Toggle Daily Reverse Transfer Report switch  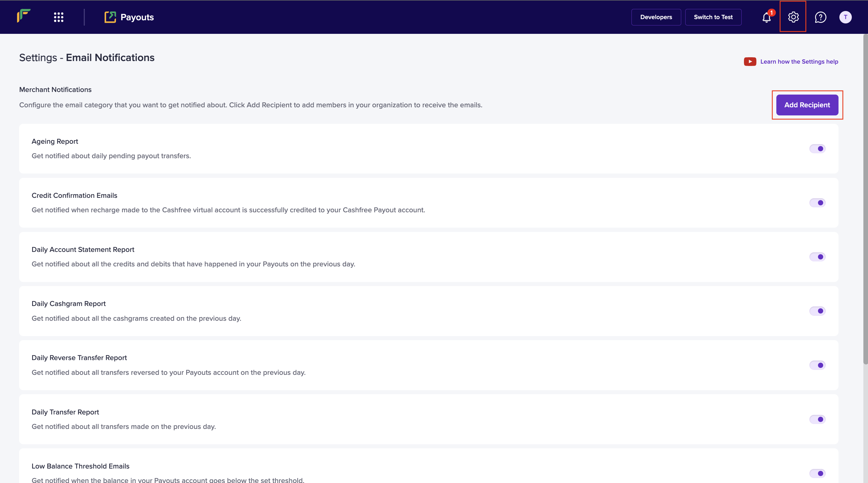click(x=817, y=365)
